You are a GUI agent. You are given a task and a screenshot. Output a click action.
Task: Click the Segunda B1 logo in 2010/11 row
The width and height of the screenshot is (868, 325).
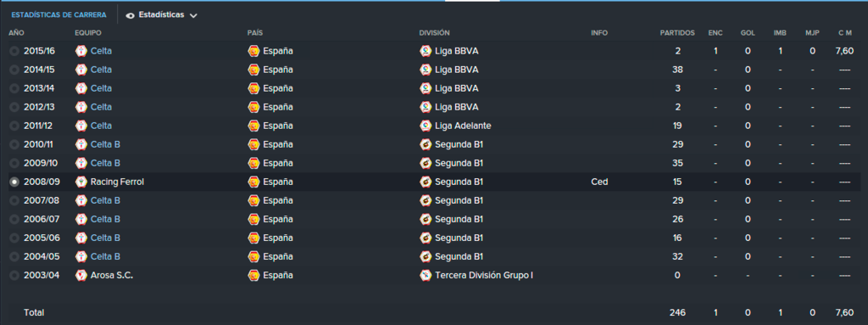pos(426,144)
